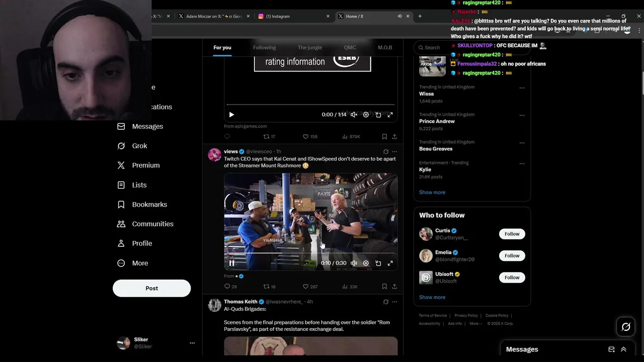Open options for Wissa trend
This screenshot has height=362, width=644.
coord(522,87)
